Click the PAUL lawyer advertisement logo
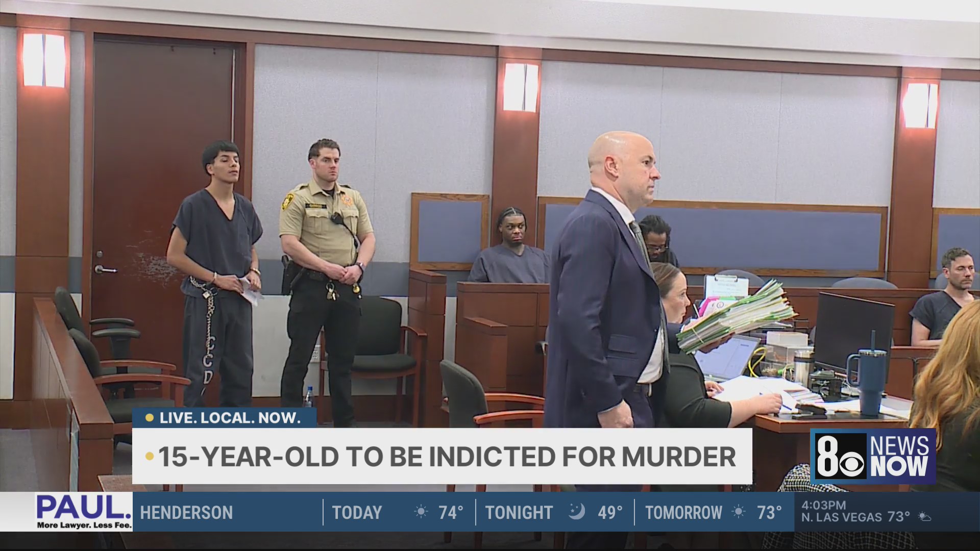Screen dimensions: 980x551 (x=84, y=512)
